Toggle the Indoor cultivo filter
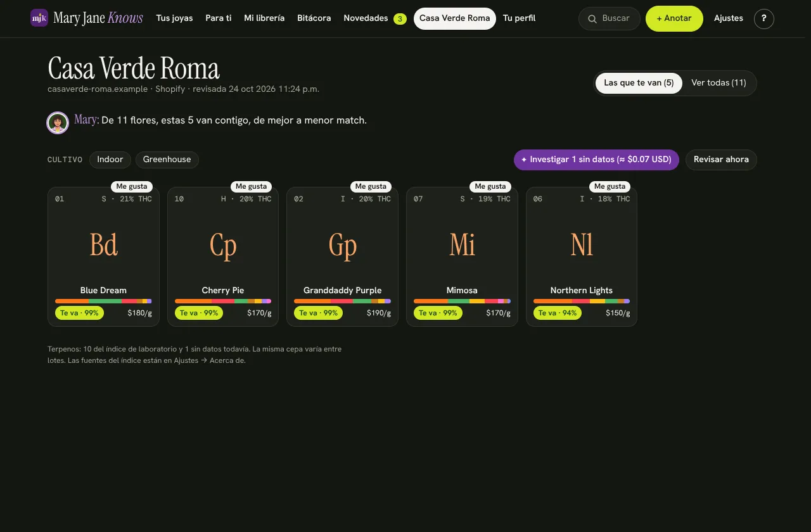This screenshot has height=532, width=811. 110,160
